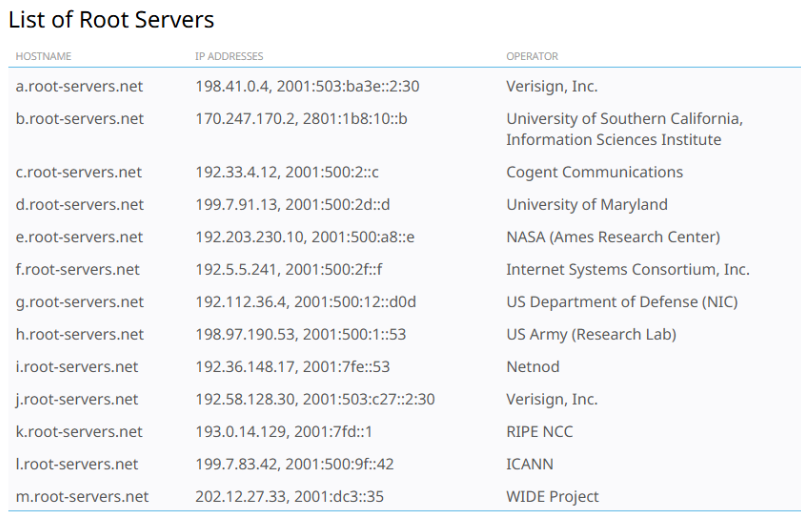
Task: Click the 'List of Root Servers' heading
Action: 111,20
